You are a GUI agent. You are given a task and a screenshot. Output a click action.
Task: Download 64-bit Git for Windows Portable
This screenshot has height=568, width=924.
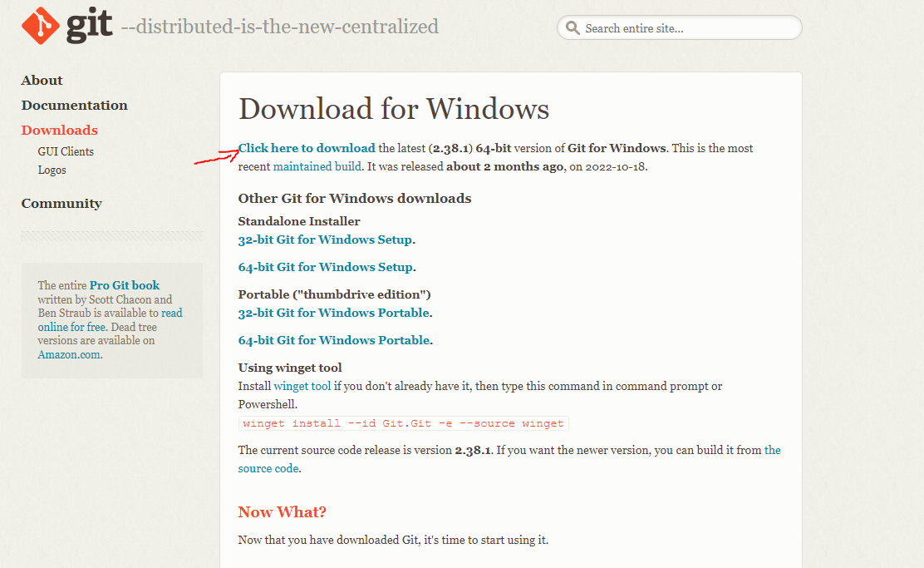pos(333,340)
